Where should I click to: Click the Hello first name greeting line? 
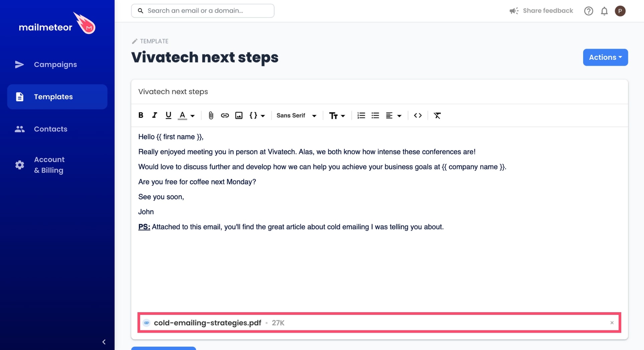171,137
